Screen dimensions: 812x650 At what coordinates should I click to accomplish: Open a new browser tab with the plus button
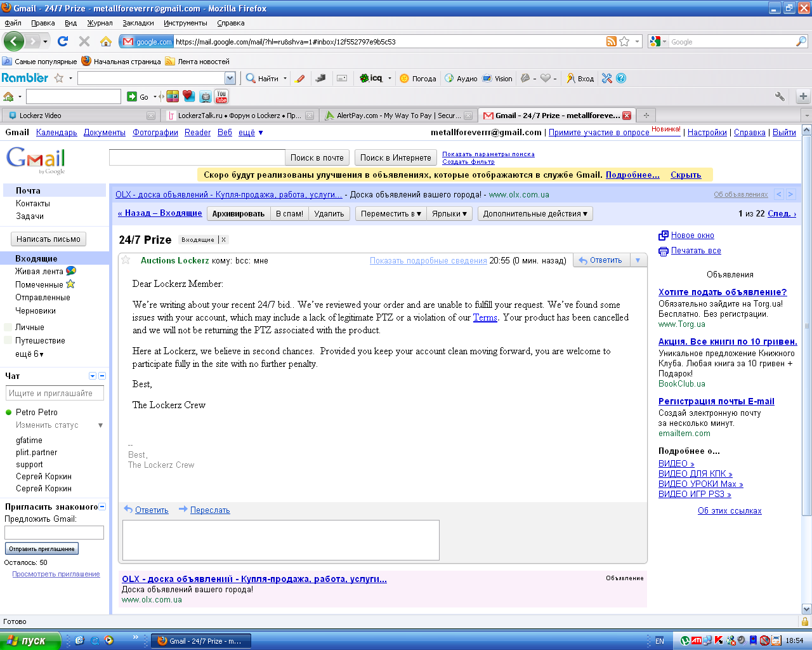(646, 115)
